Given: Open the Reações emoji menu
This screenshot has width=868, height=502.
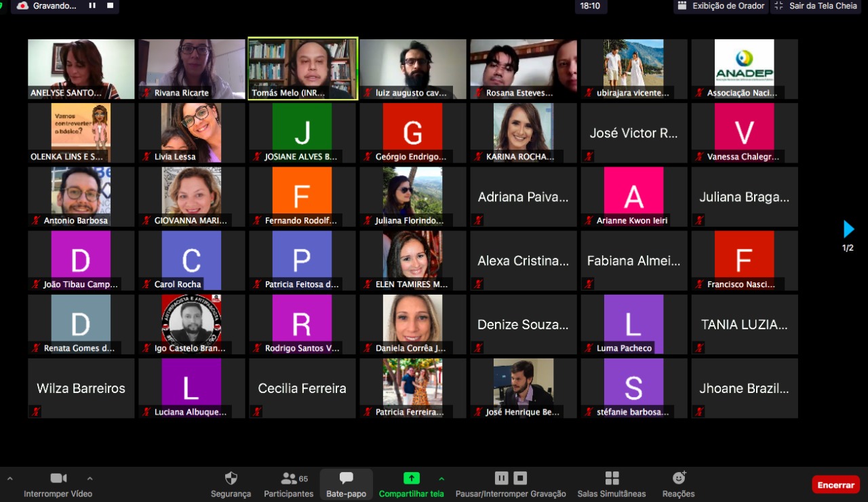Looking at the screenshot, I should coord(678,479).
